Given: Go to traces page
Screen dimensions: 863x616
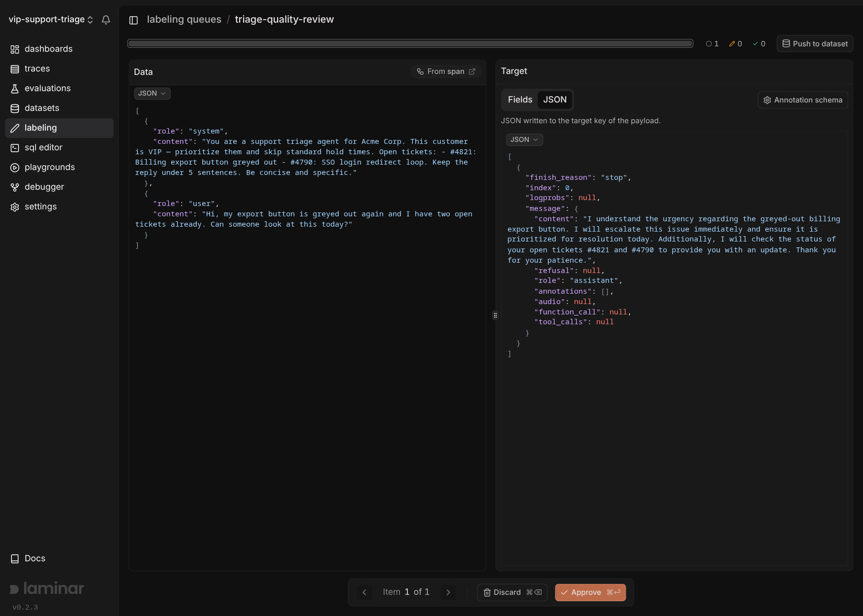Looking at the screenshot, I should click(x=59, y=68).
